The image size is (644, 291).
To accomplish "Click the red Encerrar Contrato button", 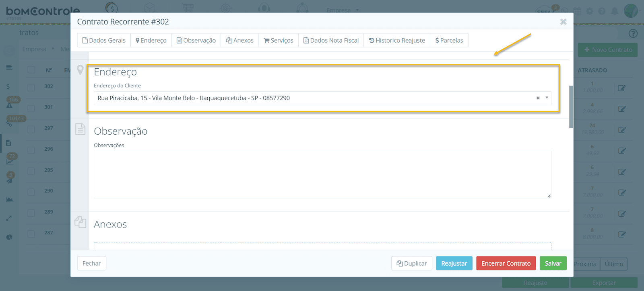I will pos(506,263).
